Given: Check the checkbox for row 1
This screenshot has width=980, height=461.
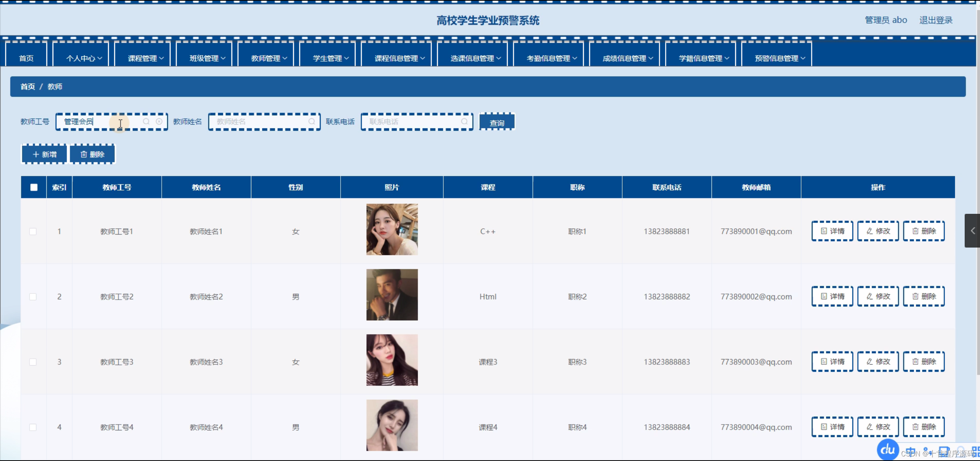Looking at the screenshot, I should click(x=33, y=231).
